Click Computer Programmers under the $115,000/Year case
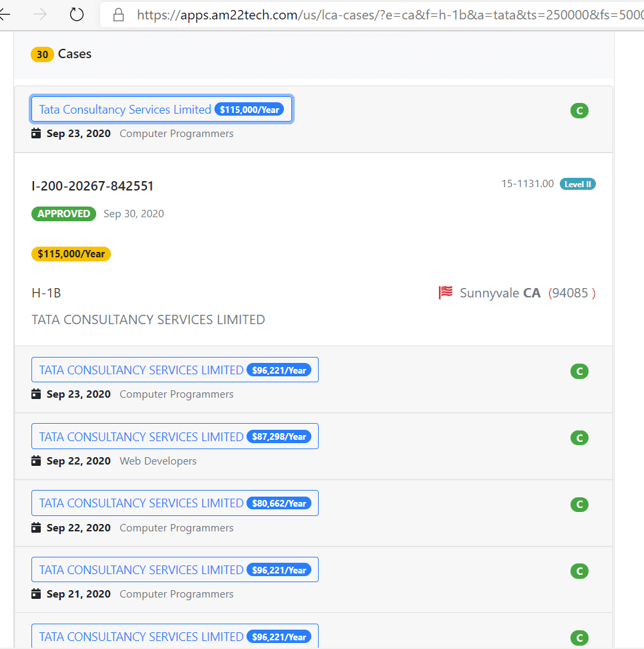The image size is (644, 649). pos(176,134)
